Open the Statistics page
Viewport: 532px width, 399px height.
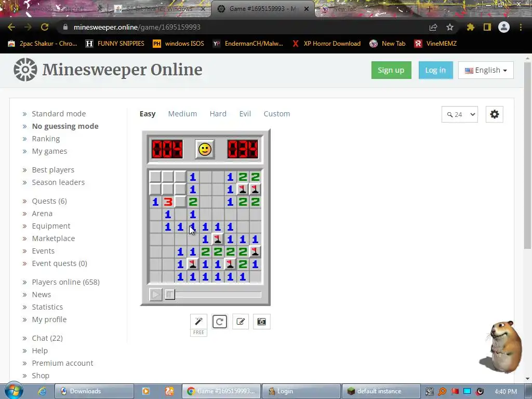pyautogui.click(x=47, y=307)
